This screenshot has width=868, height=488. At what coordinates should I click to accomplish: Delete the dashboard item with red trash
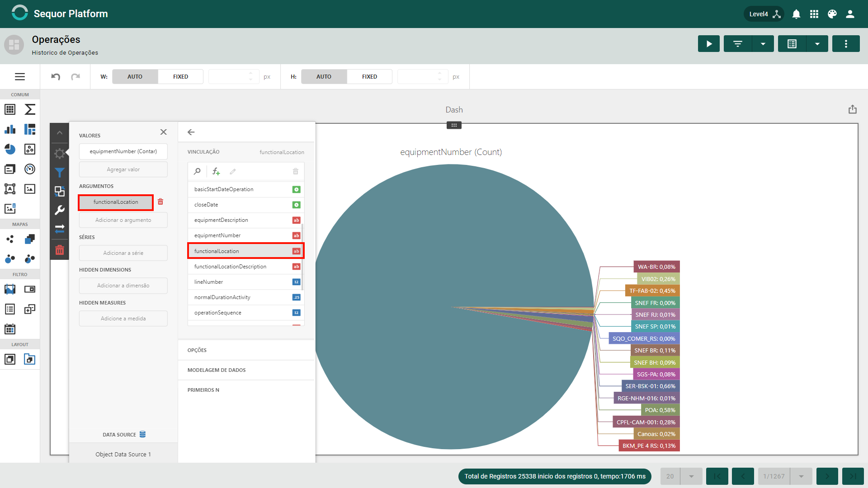60,250
